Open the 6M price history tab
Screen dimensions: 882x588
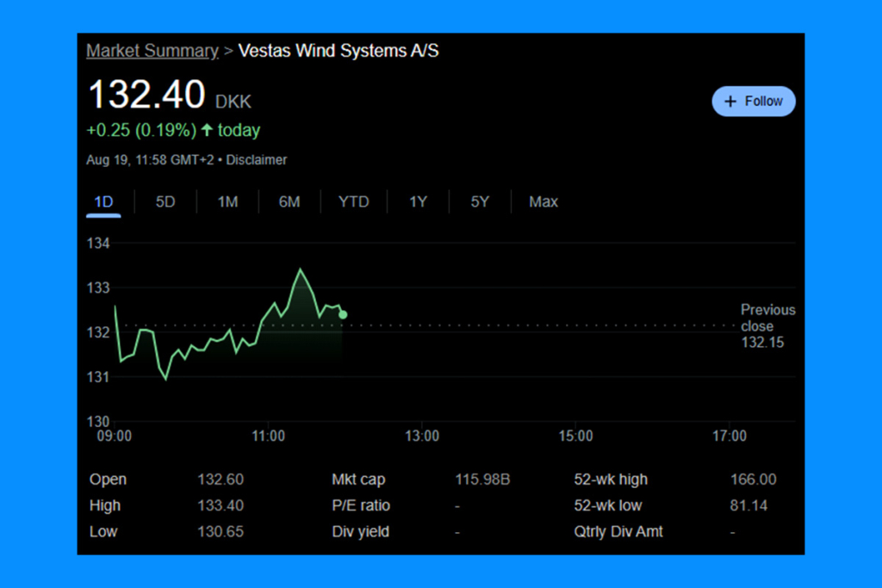289,201
